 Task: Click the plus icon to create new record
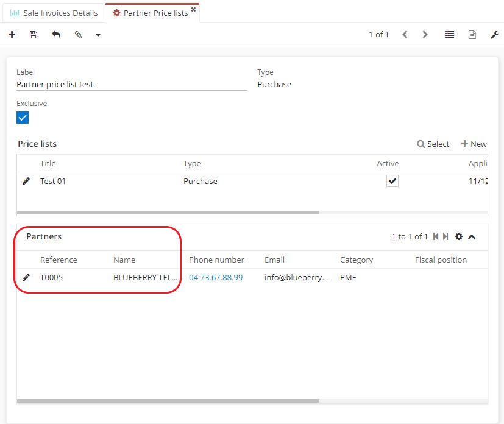(x=12, y=35)
